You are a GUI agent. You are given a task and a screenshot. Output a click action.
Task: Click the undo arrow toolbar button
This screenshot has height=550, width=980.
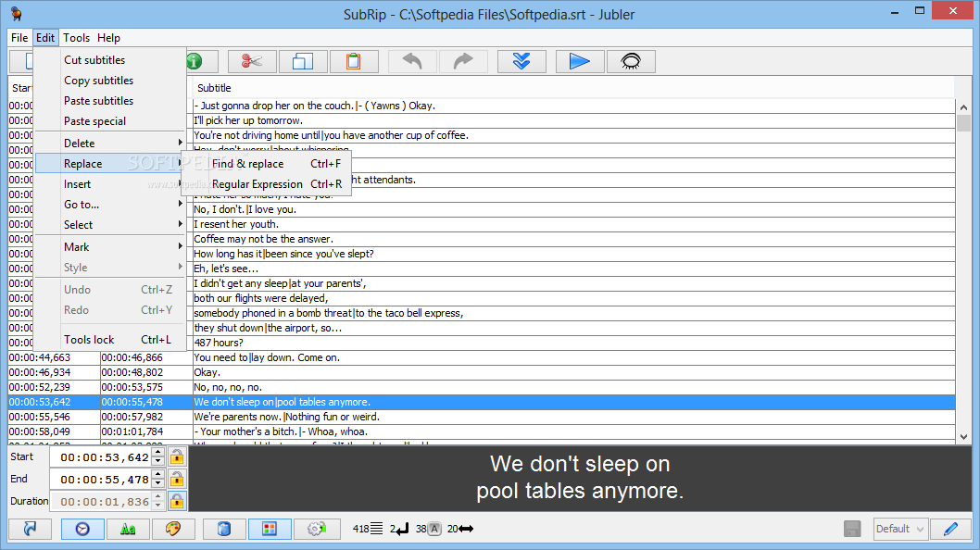(x=412, y=61)
